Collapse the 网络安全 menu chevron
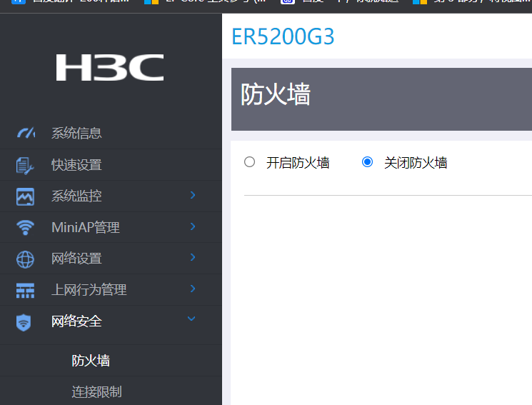The height and width of the screenshot is (405, 532). (x=191, y=319)
